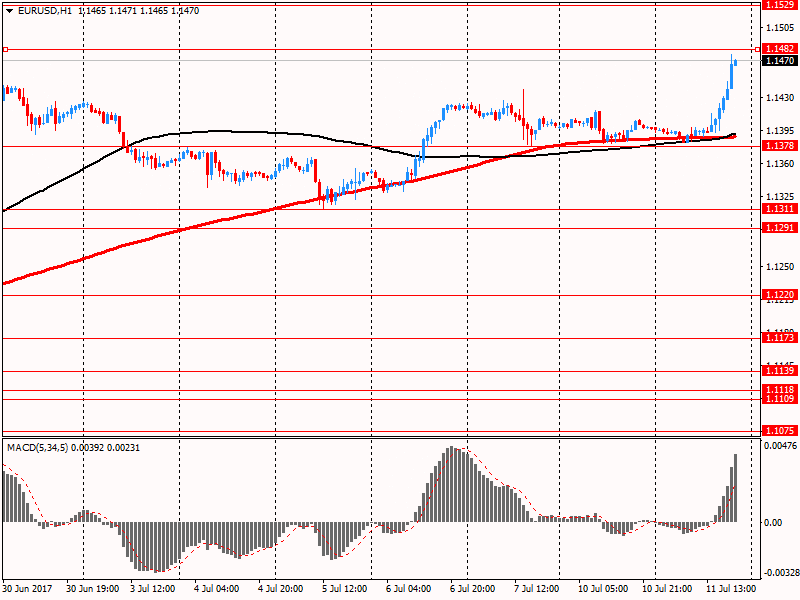Click the 1.1173 level label
This screenshot has width=800, height=600.
tap(780, 338)
